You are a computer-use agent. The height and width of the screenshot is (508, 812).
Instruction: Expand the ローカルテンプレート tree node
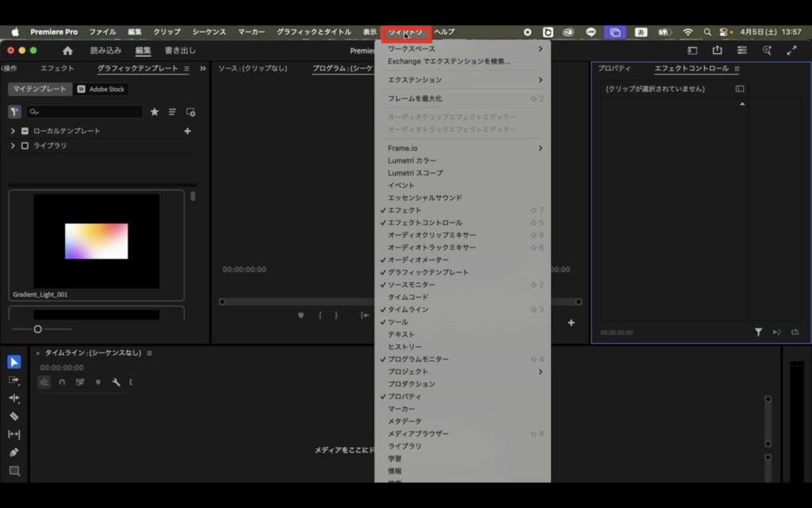tap(13, 131)
